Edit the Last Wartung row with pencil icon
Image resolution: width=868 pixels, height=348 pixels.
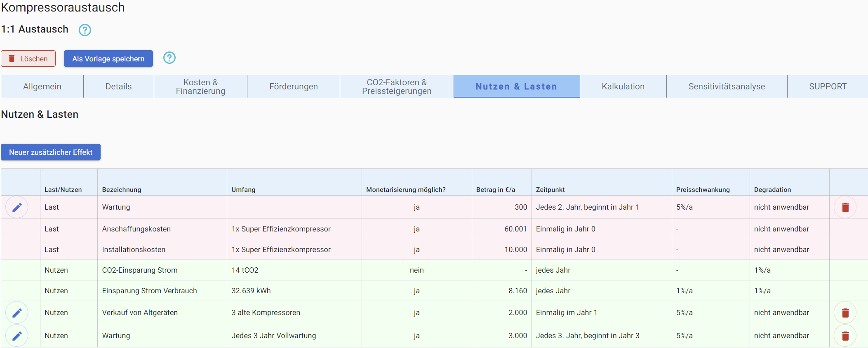coord(17,207)
